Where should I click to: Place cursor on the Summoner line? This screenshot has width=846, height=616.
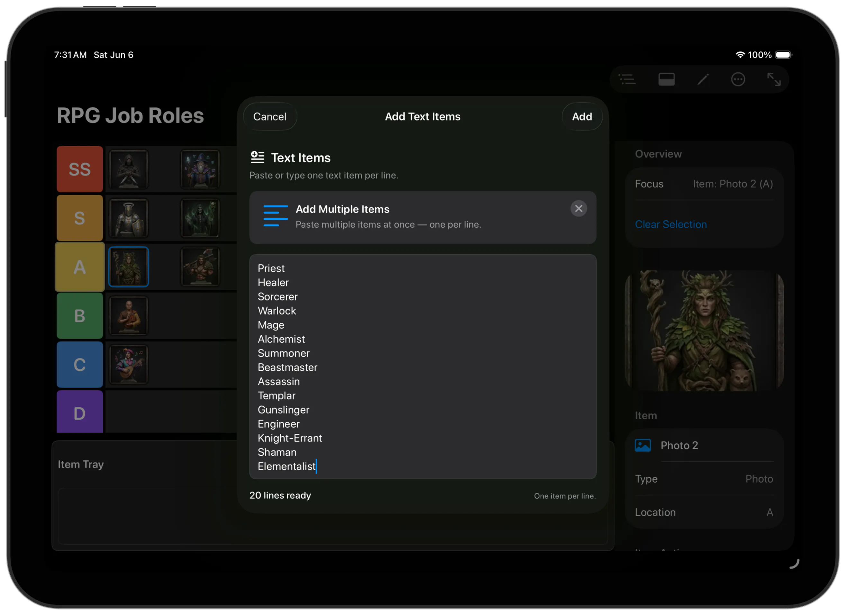284,354
